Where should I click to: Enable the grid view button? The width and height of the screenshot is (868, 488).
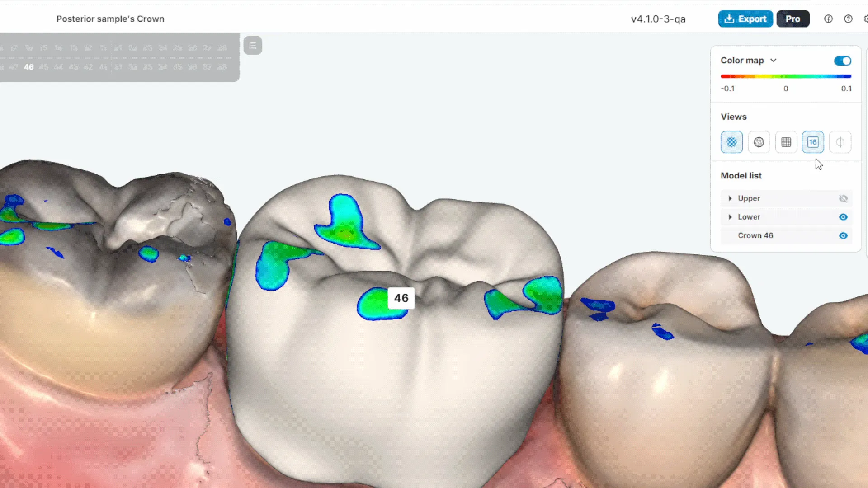tap(786, 142)
